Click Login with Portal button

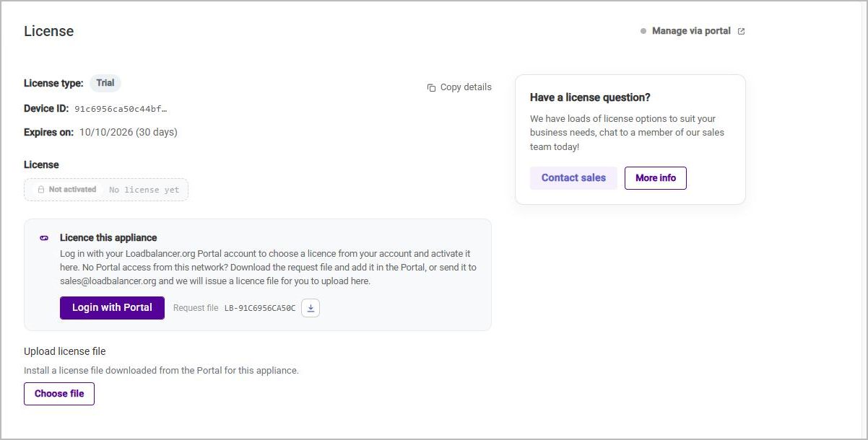click(x=112, y=307)
